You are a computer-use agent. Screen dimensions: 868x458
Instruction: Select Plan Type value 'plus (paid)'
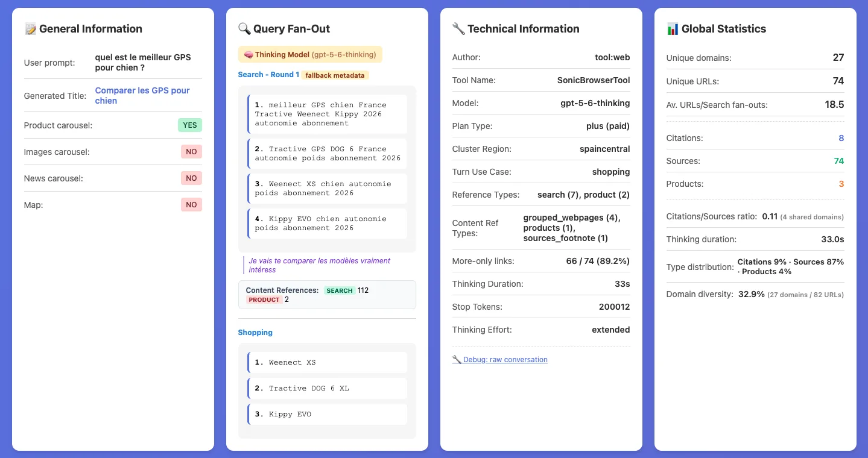(x=608, y=126)
